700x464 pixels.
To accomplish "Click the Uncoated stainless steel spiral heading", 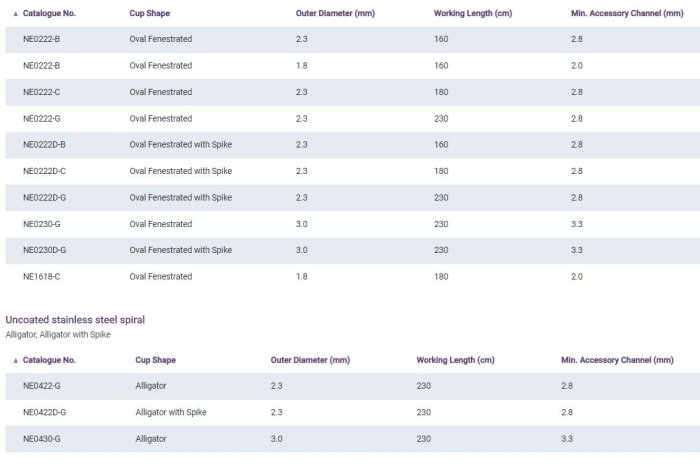I will pyautogui.click(x=75, y=320).
